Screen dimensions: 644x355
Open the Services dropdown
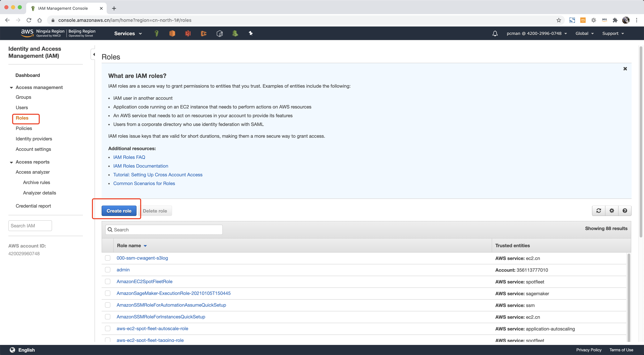click(x=128, y=34)
